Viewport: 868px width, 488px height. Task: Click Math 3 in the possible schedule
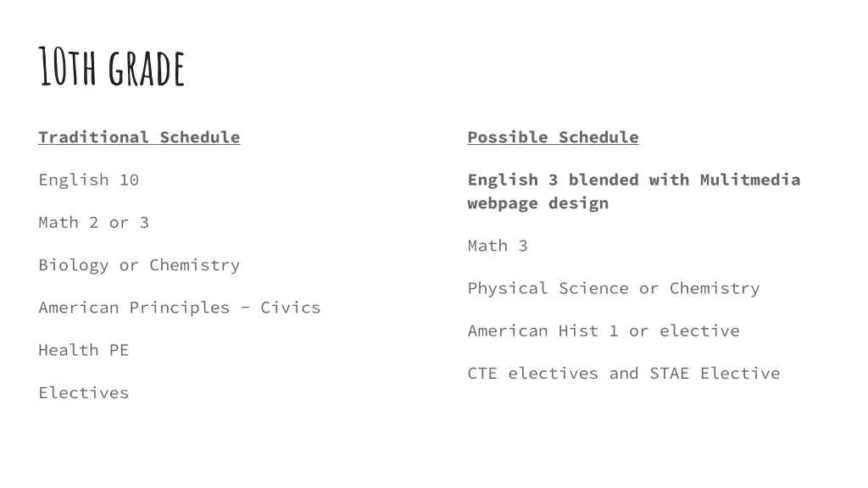pos(498,246)
